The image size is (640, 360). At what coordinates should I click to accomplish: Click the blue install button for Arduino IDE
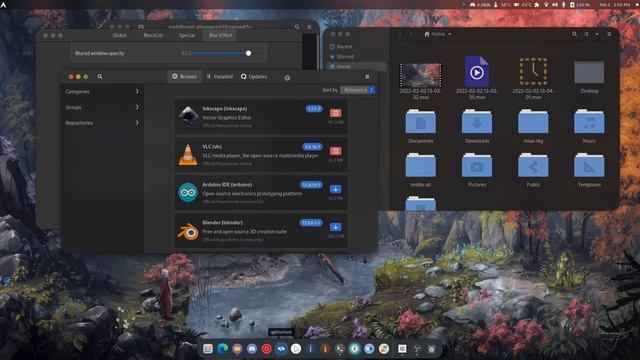336,189
